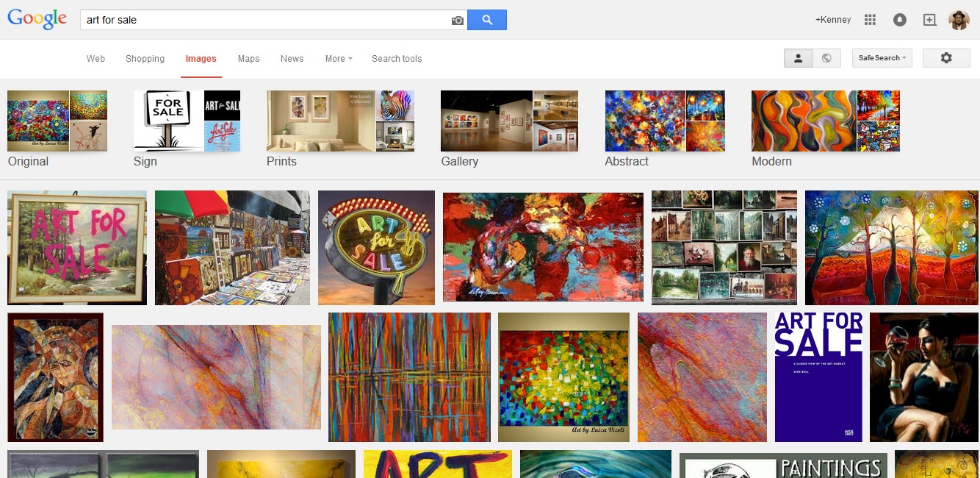Click the Google+ share box icon
980x478 pixels.
[x=929, y=20]
